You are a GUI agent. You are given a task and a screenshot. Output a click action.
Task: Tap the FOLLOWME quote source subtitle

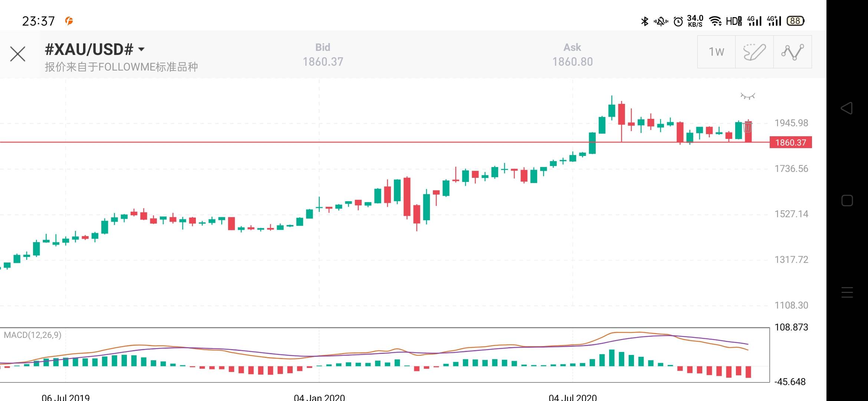[121, 67]
